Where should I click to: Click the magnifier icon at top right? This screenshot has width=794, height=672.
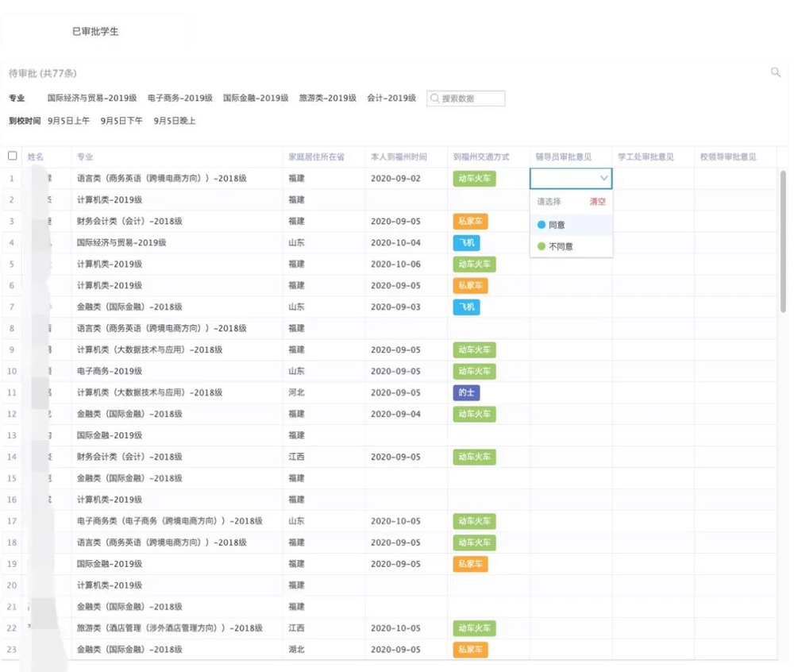point(776,72)
